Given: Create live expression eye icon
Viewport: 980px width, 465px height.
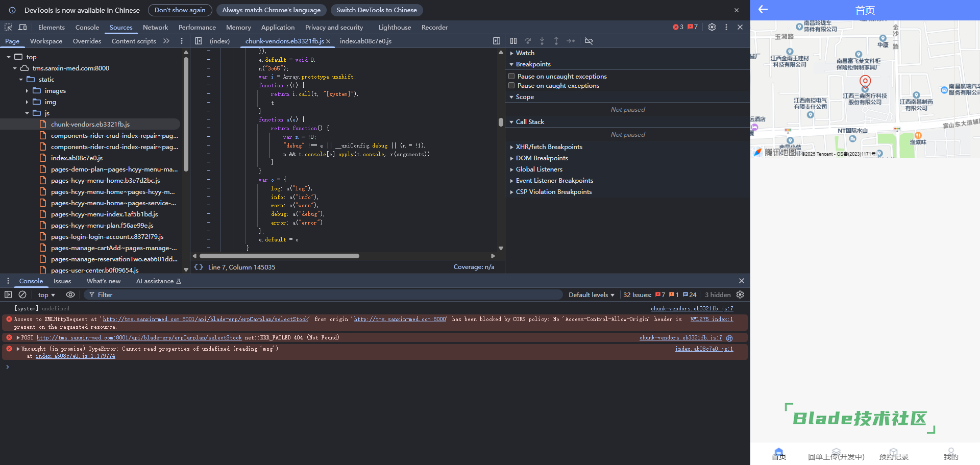Looking at the screenshot, I should [70, 295].
